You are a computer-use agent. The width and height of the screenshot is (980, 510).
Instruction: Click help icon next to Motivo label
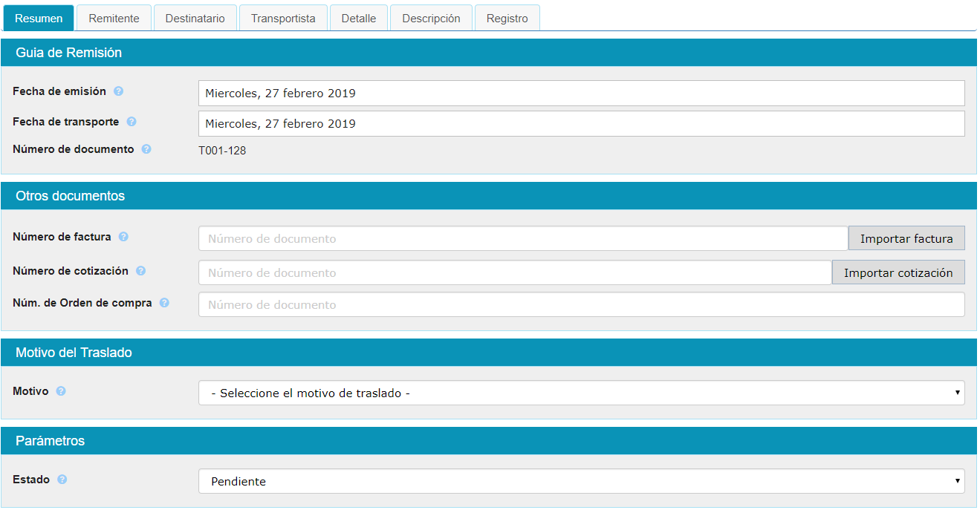(61, 391)
